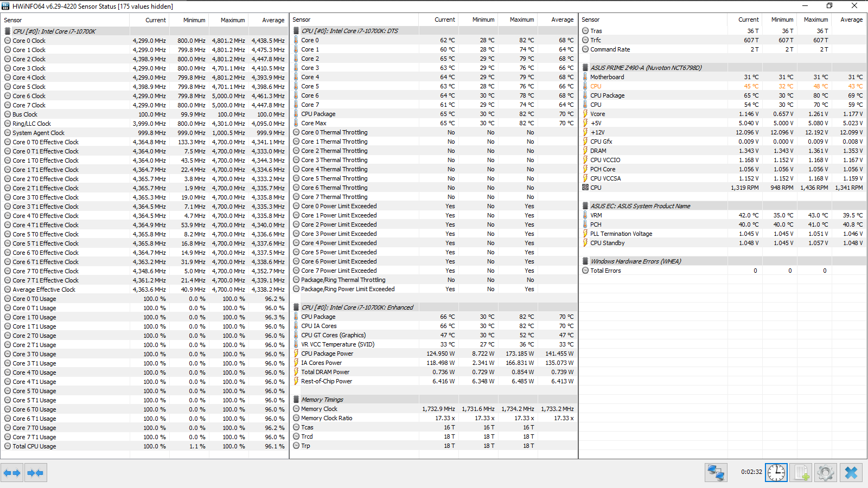Select the VR VCC Temperature (SVID) row

[x=433, y=344]
